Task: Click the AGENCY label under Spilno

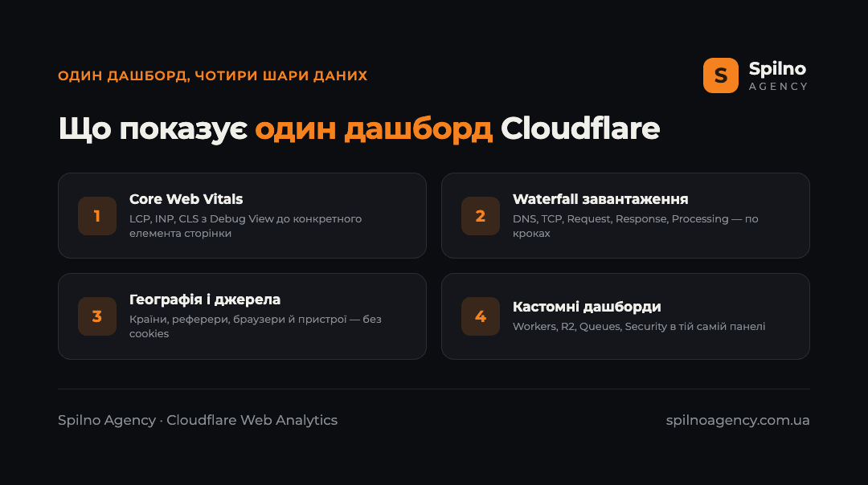Action: [778, 86]
